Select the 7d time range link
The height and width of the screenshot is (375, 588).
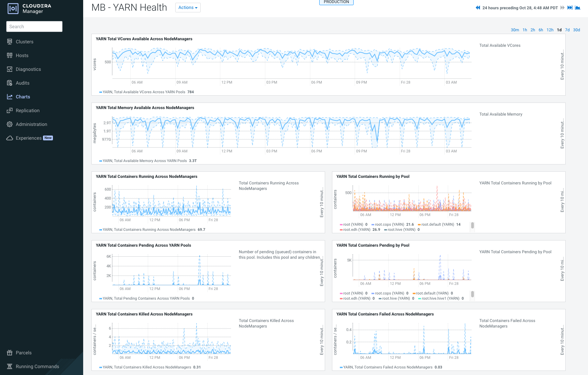click(567, 30)
